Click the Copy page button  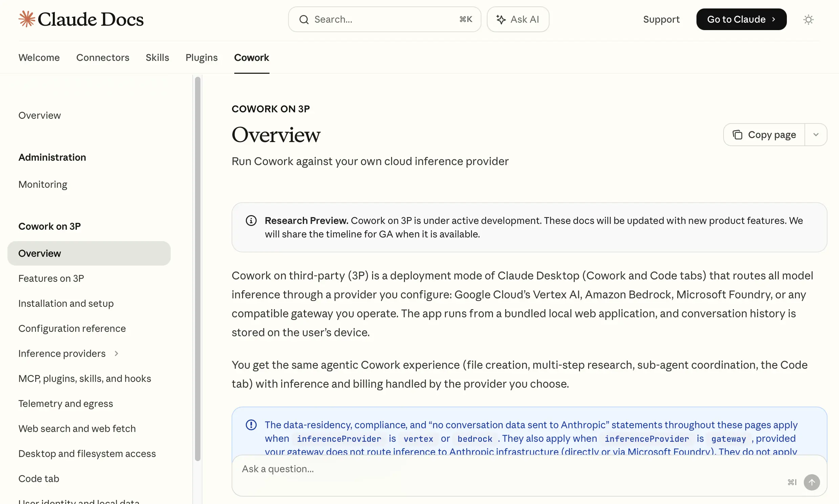pyautogui.click(x=764, y=135)
